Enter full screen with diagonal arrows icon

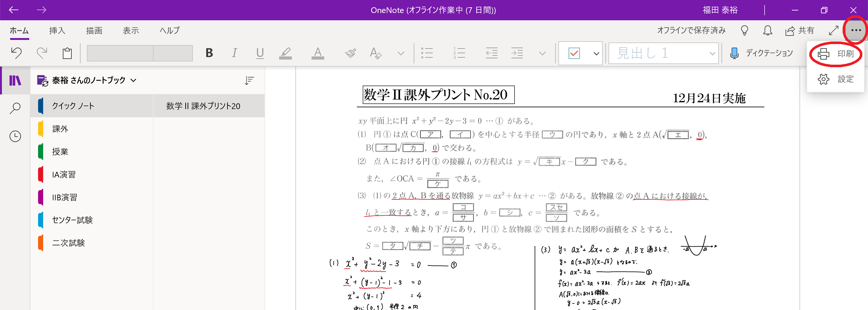833,31
